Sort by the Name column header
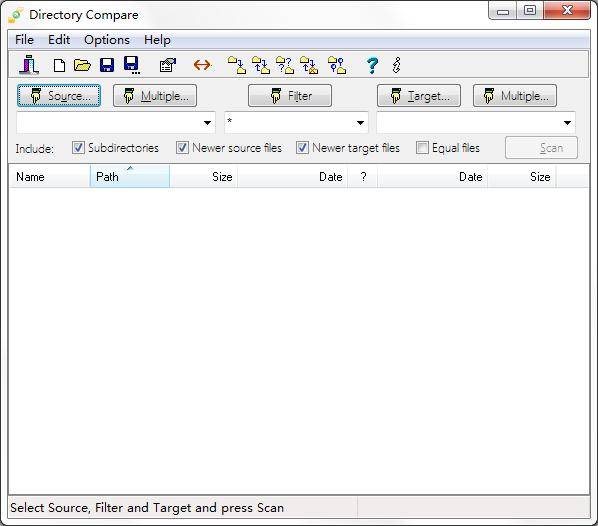Screen dimensions: 598x526 50,177
